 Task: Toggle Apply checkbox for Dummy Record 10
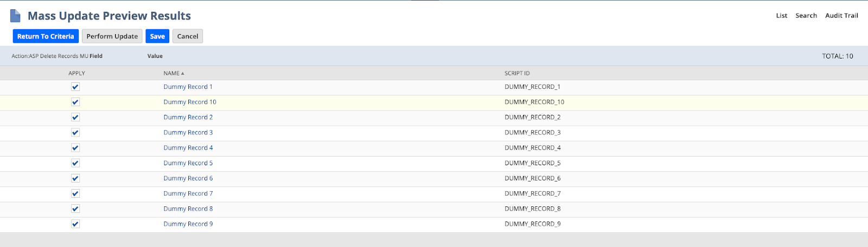75,102
